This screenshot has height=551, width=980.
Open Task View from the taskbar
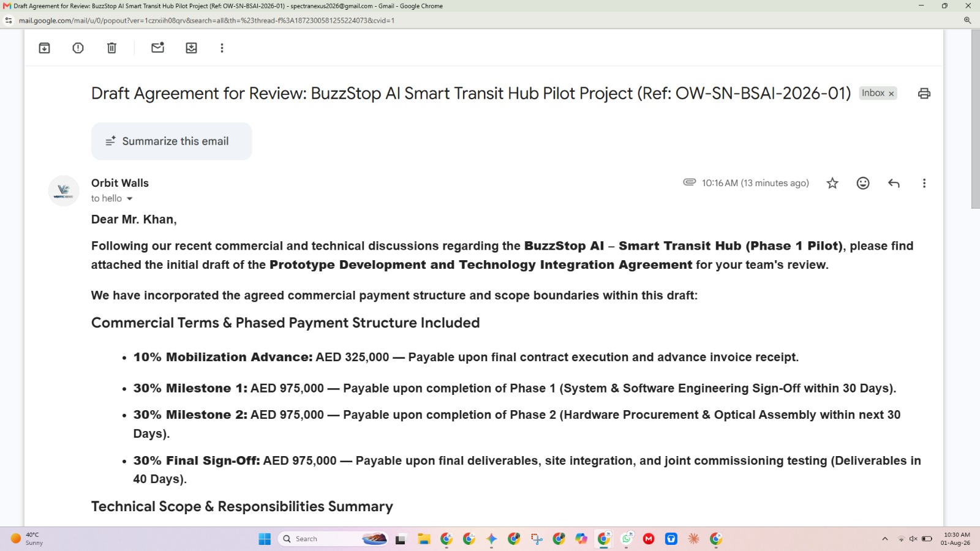[401, 539]
